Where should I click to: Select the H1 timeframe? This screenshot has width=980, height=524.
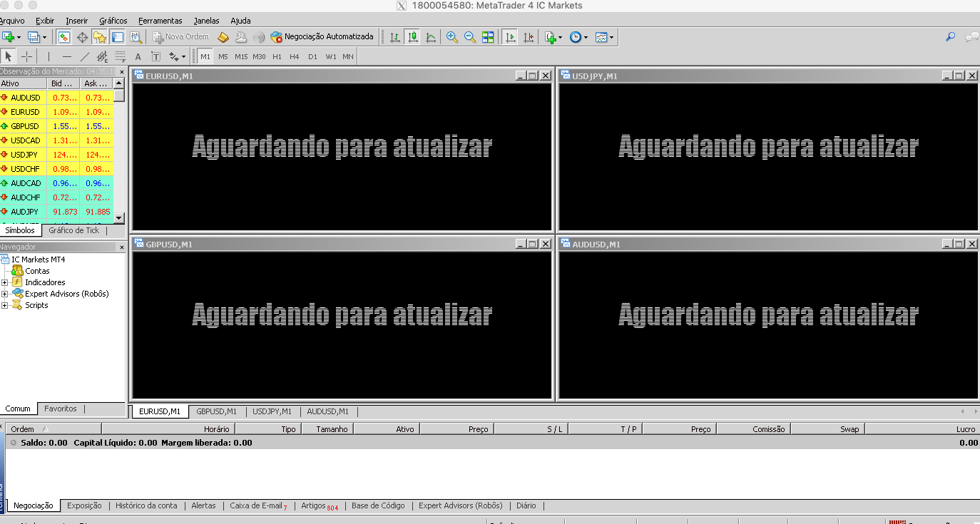coord(277,56)
